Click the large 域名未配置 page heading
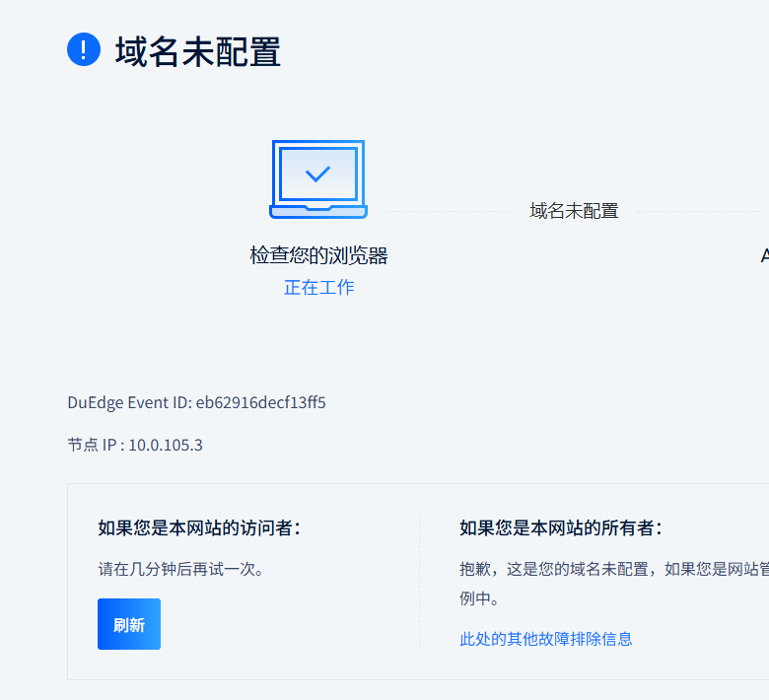Viewport: 769px width, 700px height. click(197, 51)
